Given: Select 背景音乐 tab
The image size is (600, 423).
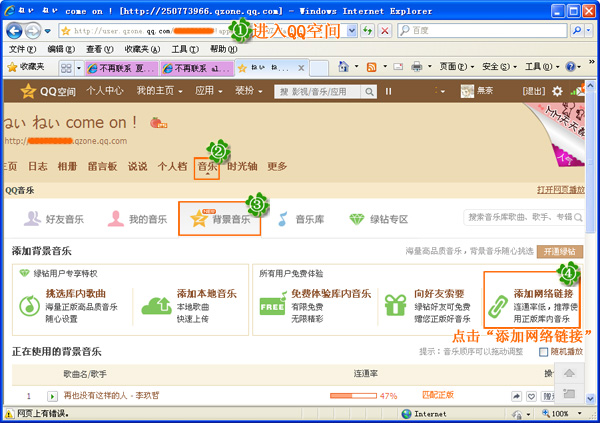Looking at the screenshot, I should pos(220,219).
